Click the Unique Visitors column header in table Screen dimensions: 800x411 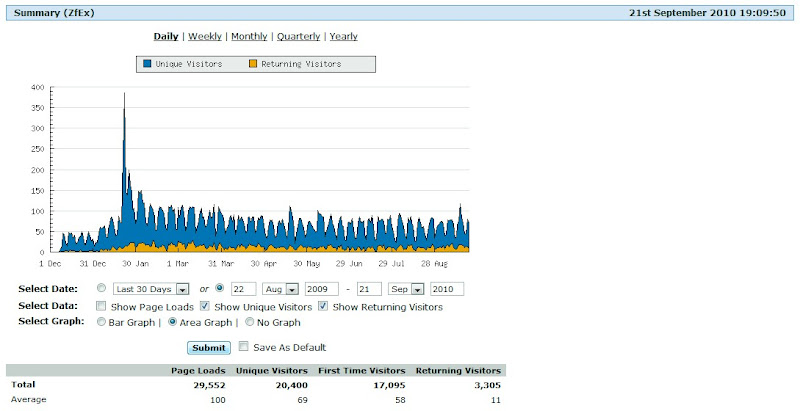click(271, 371)
